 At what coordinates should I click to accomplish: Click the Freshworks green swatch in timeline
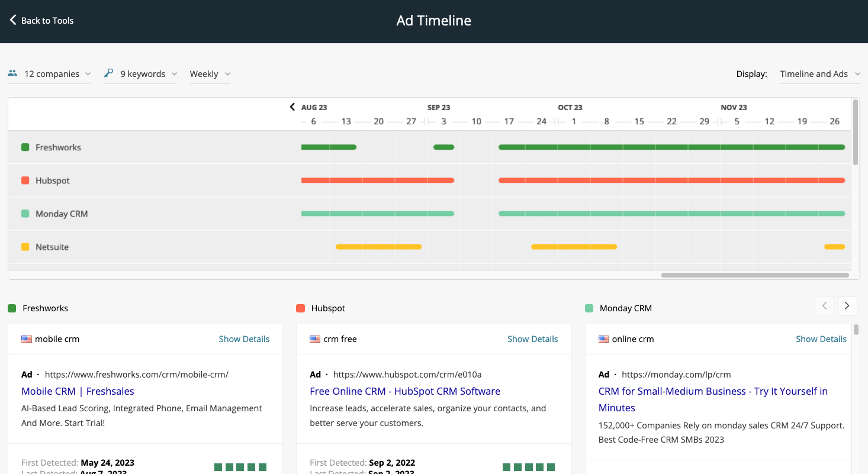click(25, 147)
